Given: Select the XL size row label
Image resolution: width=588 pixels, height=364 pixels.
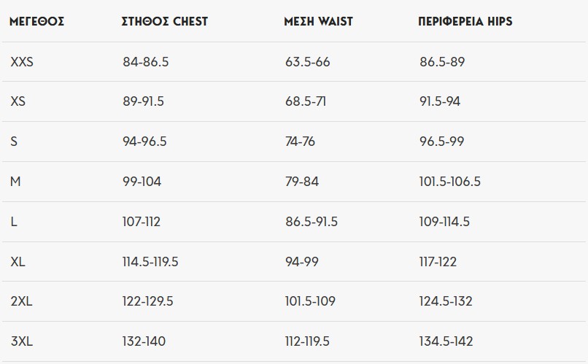Looking at the screenshot, I should pyautogui.click(x=18, y=262).
